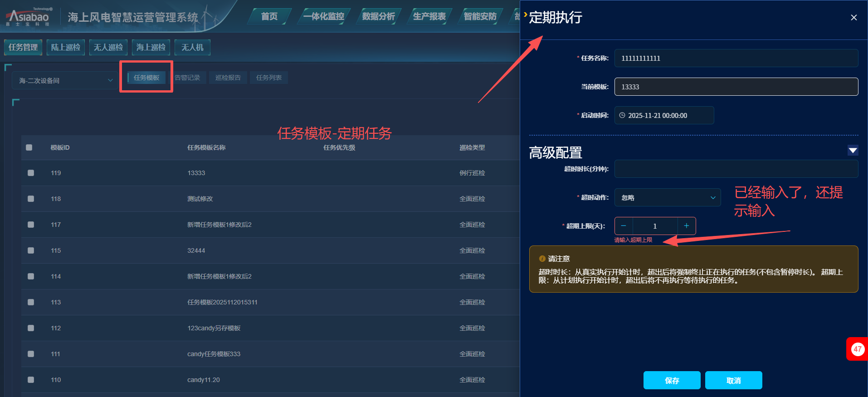The image size is (868, 397).
Task: Click the Asiabao logo
Action: pyautogui.click(x=28, y=17)
